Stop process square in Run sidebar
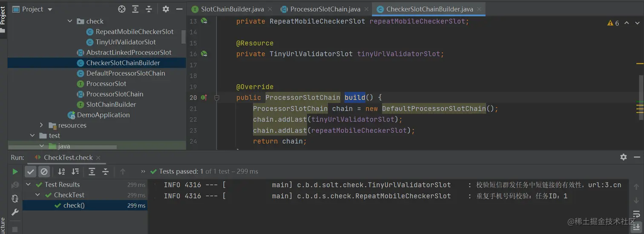 coord(15,229)
